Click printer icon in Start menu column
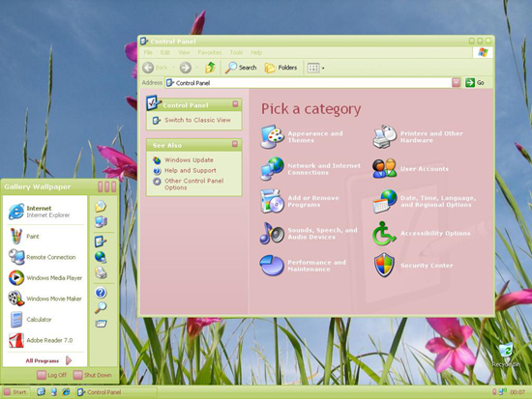 click(x=101, y=272)
